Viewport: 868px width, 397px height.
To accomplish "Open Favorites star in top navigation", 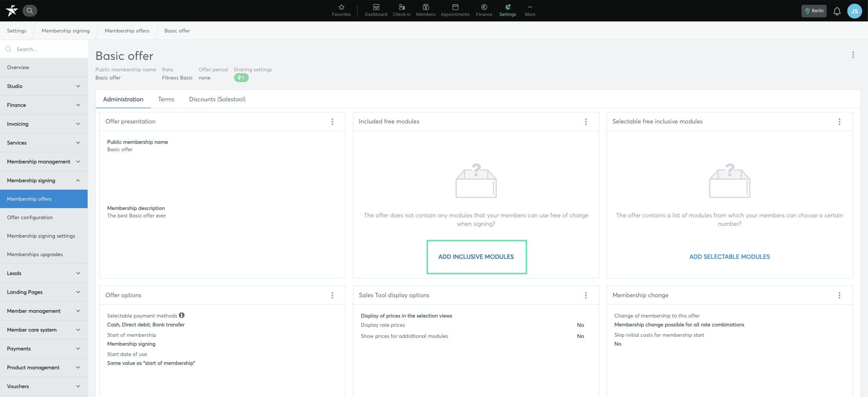I will pyautogui.click(x=341, y=10).
